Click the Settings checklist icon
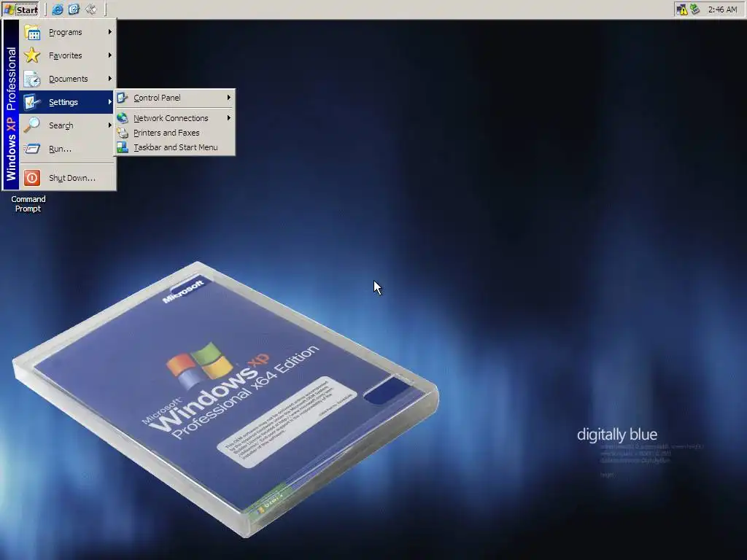The image size is (747, 560). 32,102
